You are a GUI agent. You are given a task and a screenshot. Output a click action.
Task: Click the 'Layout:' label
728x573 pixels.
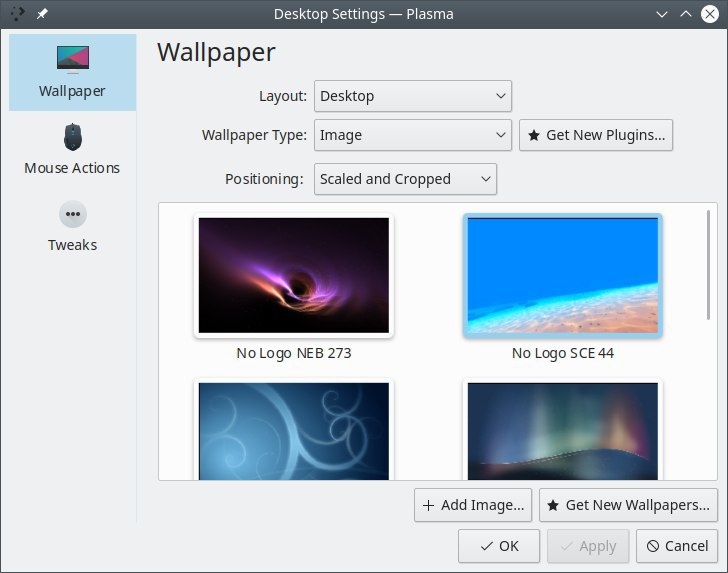pos(283,96)
